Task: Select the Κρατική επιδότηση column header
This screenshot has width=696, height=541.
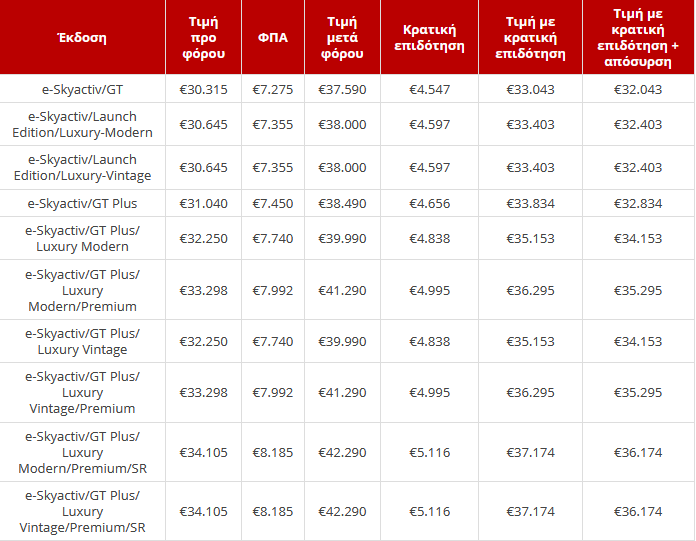Action: pos(429,38)
